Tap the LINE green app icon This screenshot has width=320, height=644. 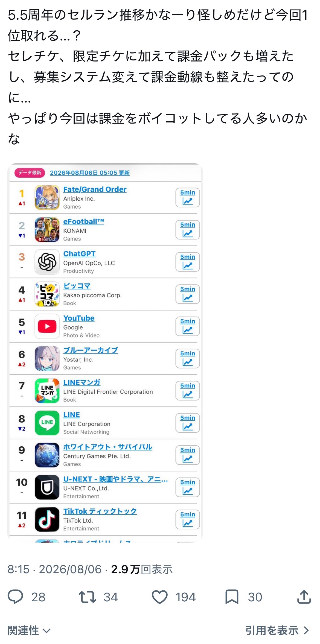click(47, 423)
